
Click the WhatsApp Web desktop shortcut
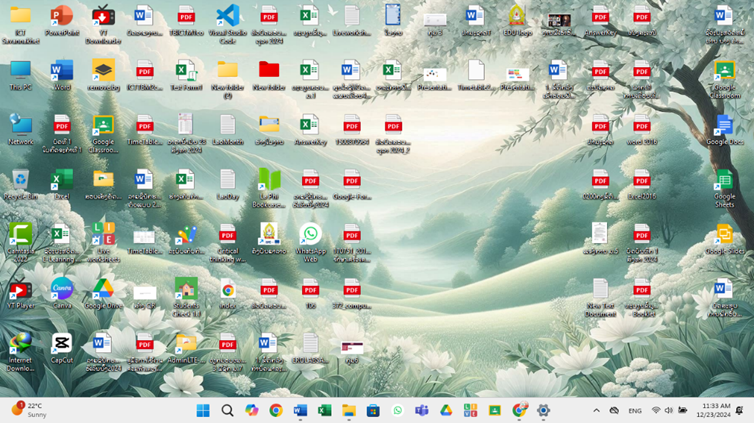[310, 235]
